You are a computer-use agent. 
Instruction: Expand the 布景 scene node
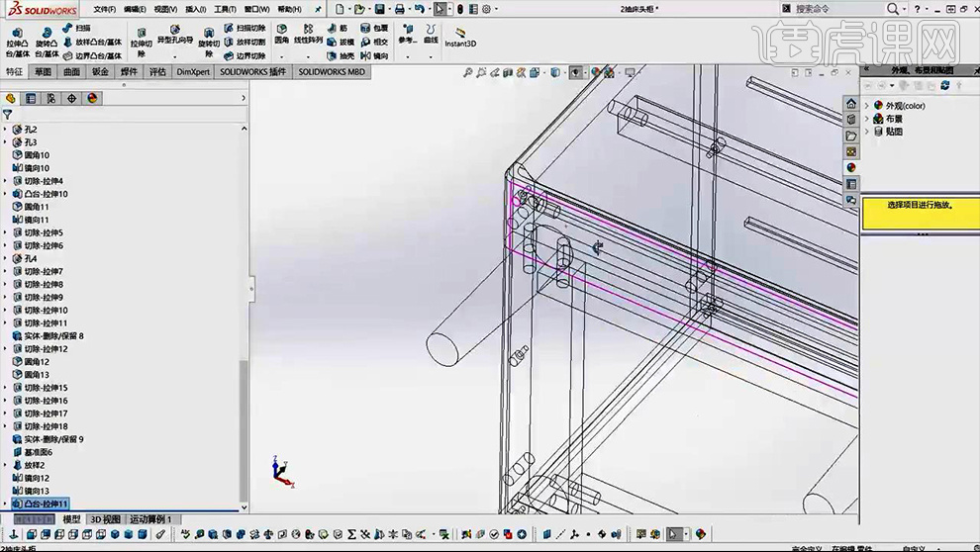coord(867,119)
